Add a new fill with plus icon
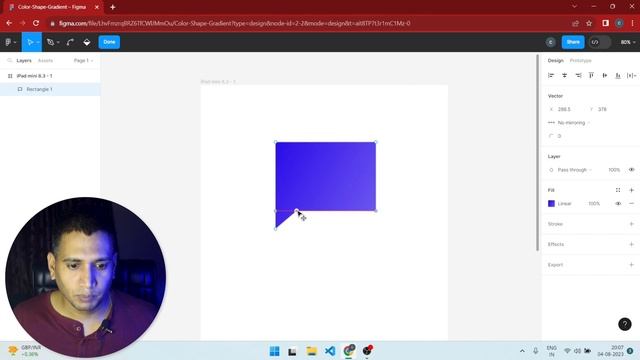This screenshot has width=640, height=360. pos(631,190)
